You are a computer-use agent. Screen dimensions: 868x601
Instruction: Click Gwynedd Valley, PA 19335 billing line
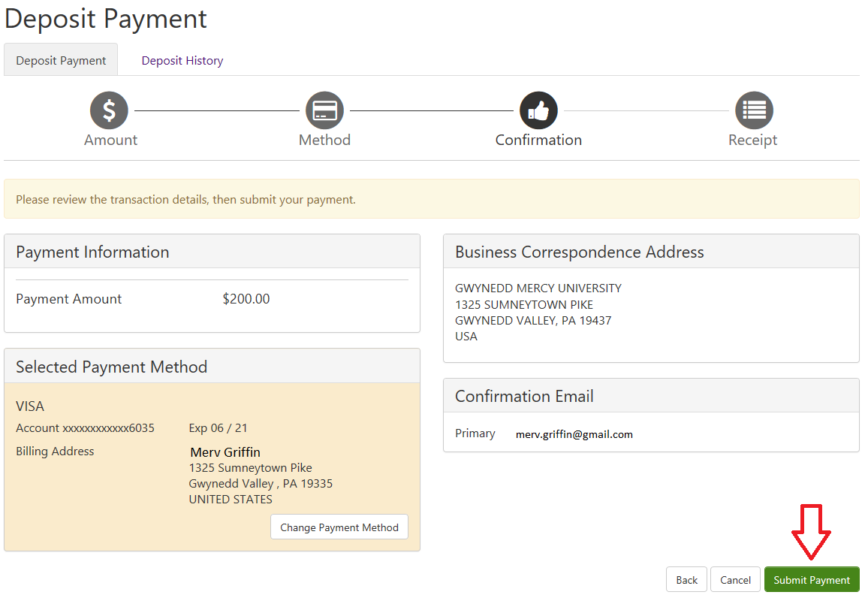261,484
